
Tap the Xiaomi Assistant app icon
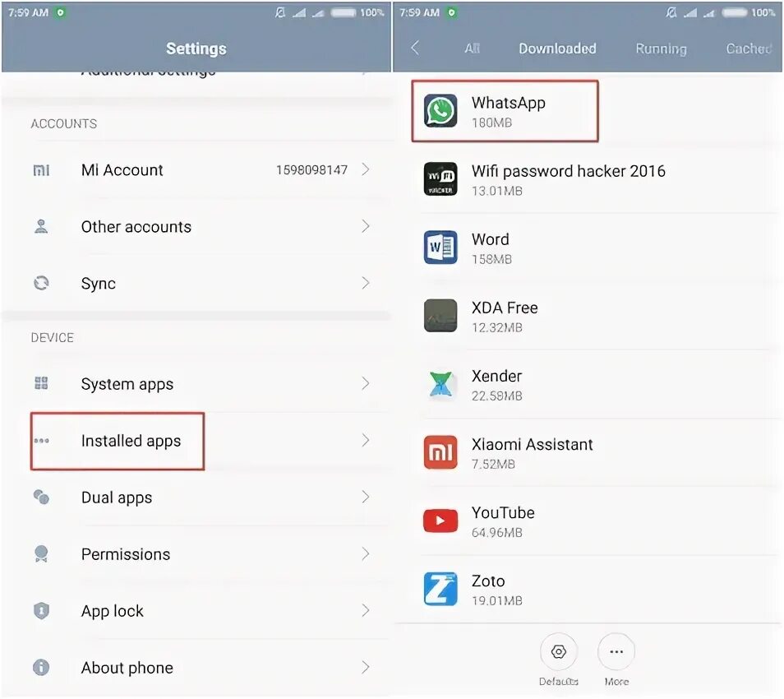click(x=440, y=452)
